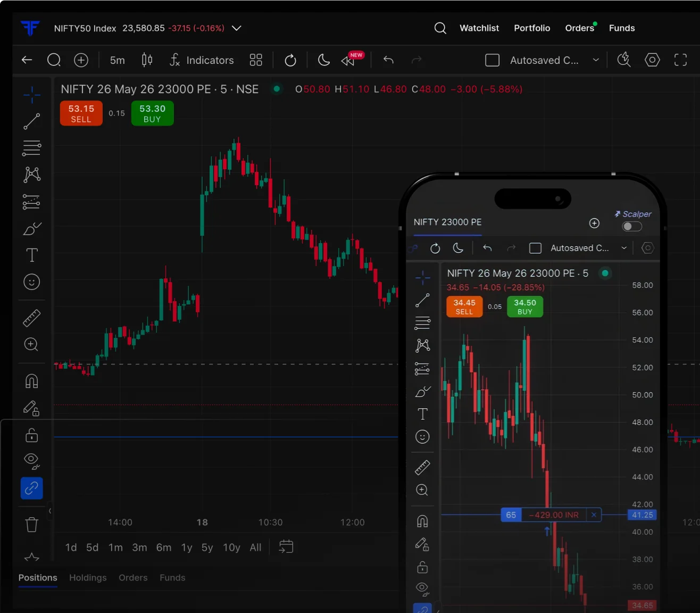700x613 pixels.
Task: Set chart range to 5d
Action: click(x=92, y=548)
